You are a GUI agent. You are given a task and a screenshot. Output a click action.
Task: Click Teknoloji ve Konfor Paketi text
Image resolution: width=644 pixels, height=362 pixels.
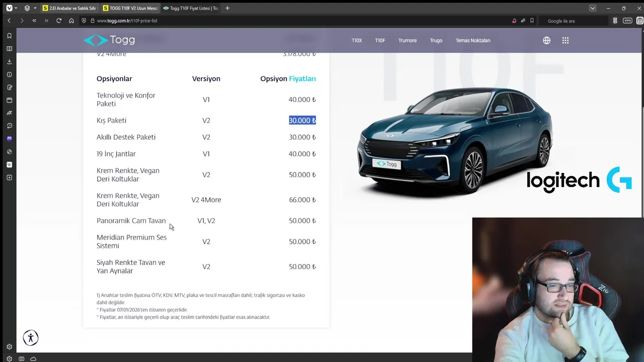pos(126,100)
